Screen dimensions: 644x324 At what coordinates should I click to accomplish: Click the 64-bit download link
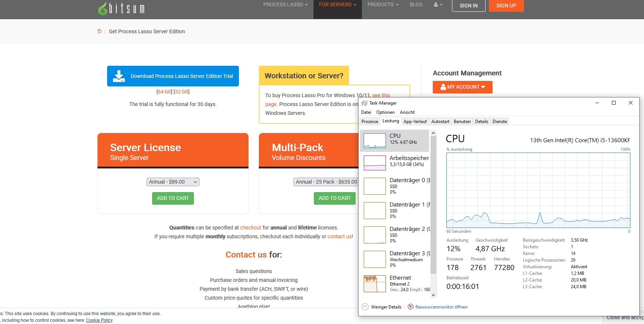[x=164, y=92]
